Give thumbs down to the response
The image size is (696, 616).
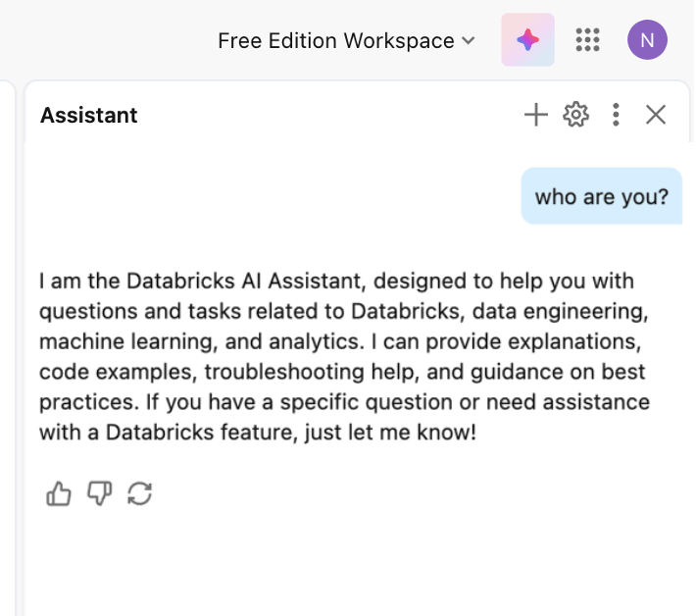tap(99, 493)
